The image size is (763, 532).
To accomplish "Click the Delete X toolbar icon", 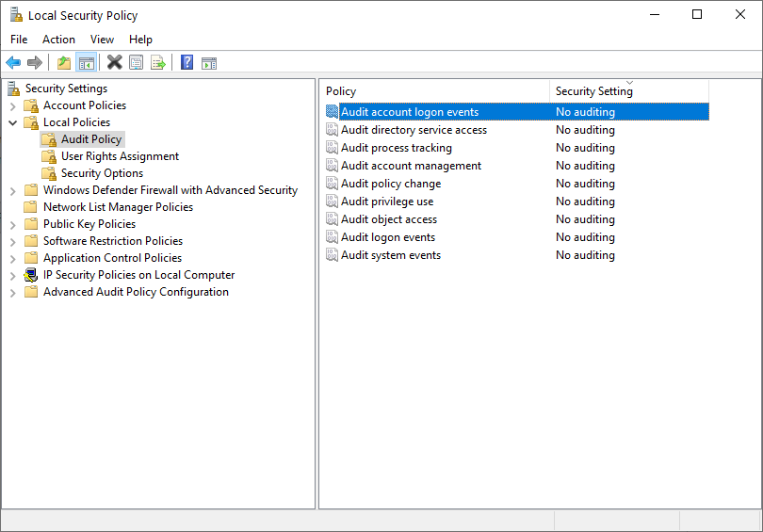I will tap(114, 62).
